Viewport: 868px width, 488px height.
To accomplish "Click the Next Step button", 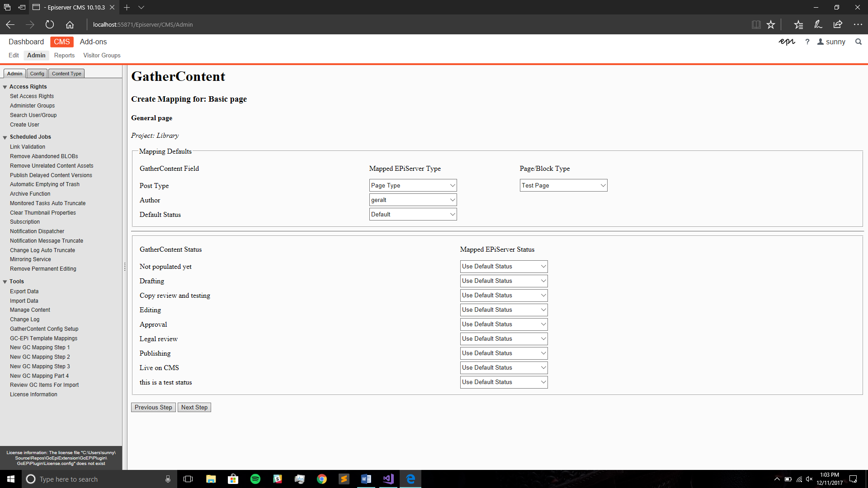I will 194,407.
